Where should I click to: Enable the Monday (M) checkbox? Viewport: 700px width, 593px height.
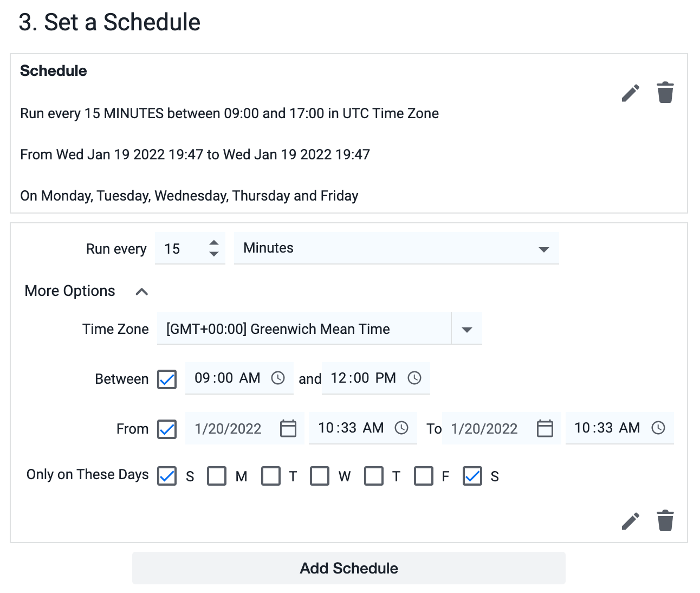click(x=217, y=476)
